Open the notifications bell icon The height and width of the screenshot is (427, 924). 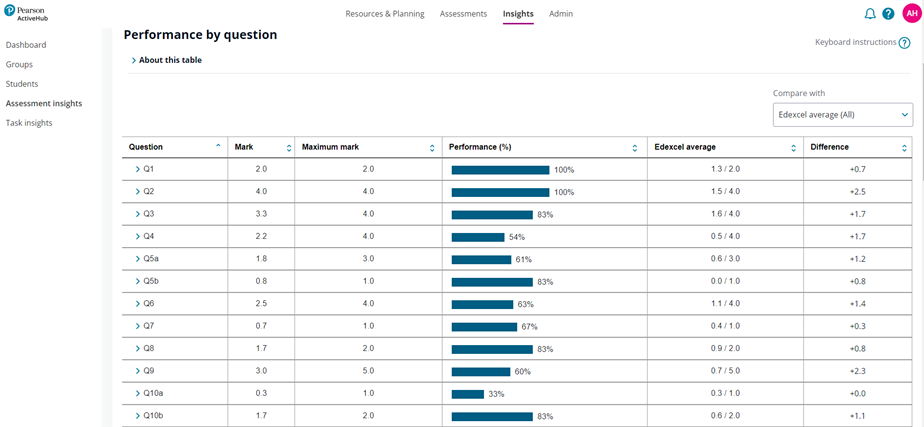coord(869,14)
